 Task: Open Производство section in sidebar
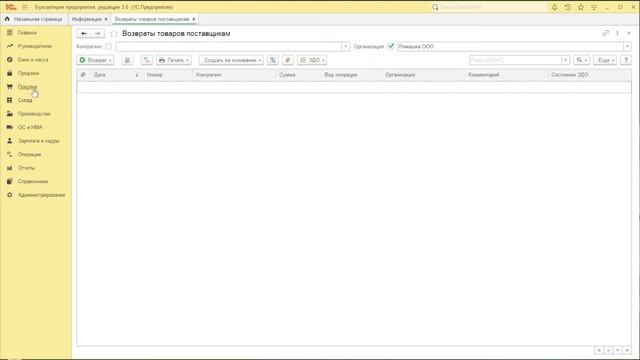click(x=34, y=113)
